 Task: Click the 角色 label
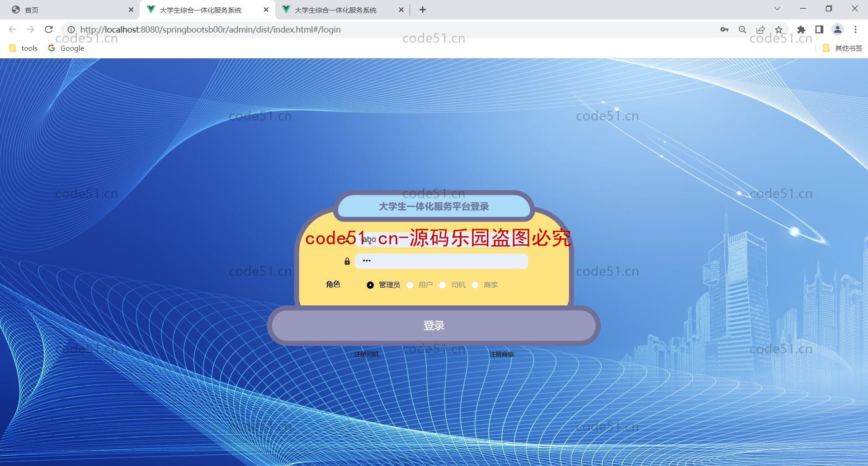333,284
